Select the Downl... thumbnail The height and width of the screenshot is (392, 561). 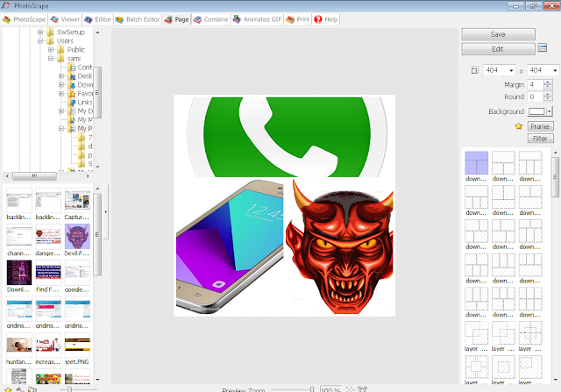coord(19,273)
